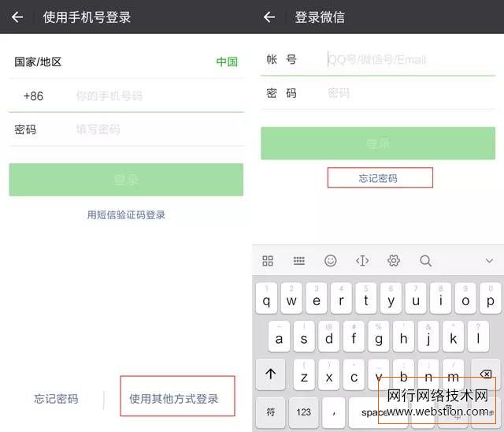Tap the c key
The image size is (504, 432).
pos(354,374)
